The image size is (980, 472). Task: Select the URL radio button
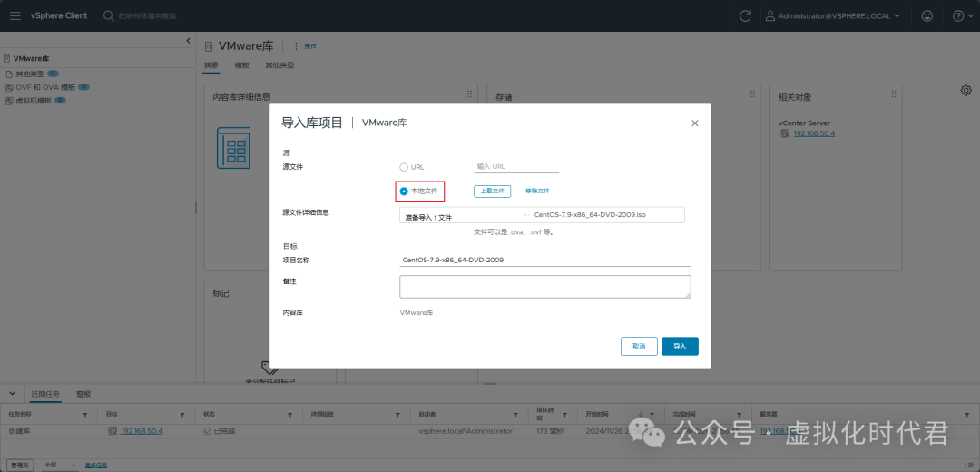(404, 167)
